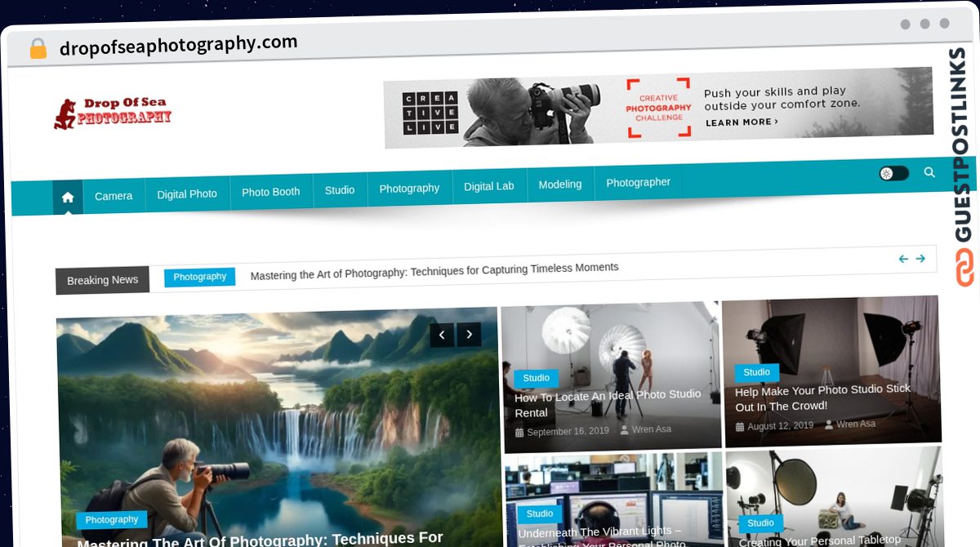This screenshot has height=547, width=980.
Task: Click the Breaking News label
Action: tap(103, 280)
